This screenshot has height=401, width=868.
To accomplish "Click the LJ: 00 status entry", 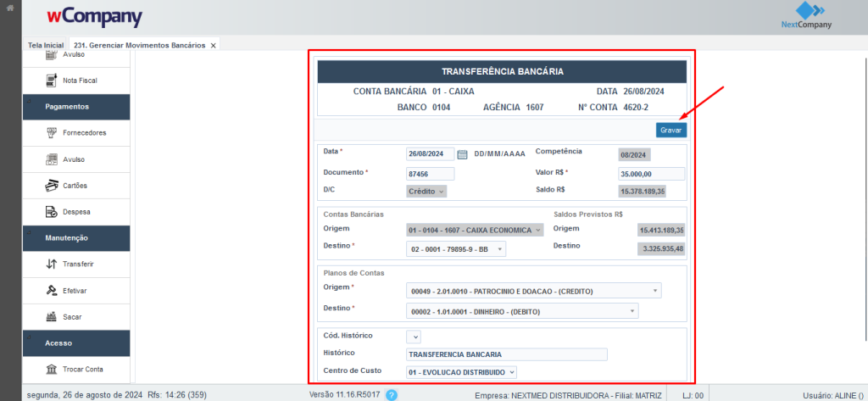I will coord(693,395).
